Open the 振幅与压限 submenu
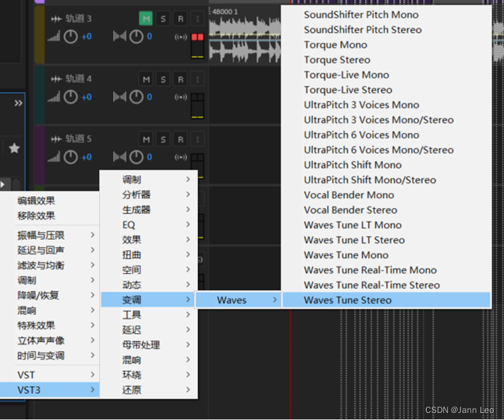 (x=49, y=235)
